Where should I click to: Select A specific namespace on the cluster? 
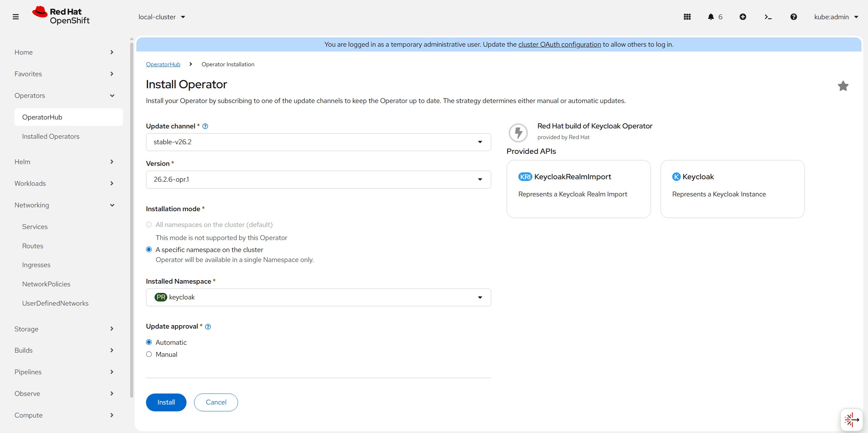tap(149, 250)
